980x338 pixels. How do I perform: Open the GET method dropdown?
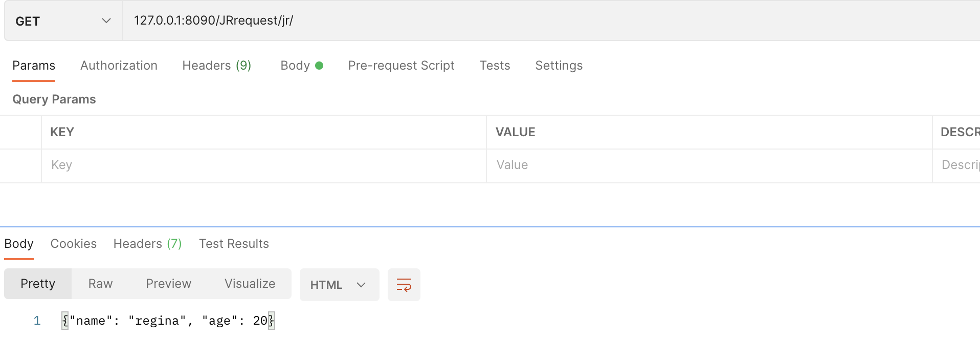pyautogui.click(x=63, y=21)
